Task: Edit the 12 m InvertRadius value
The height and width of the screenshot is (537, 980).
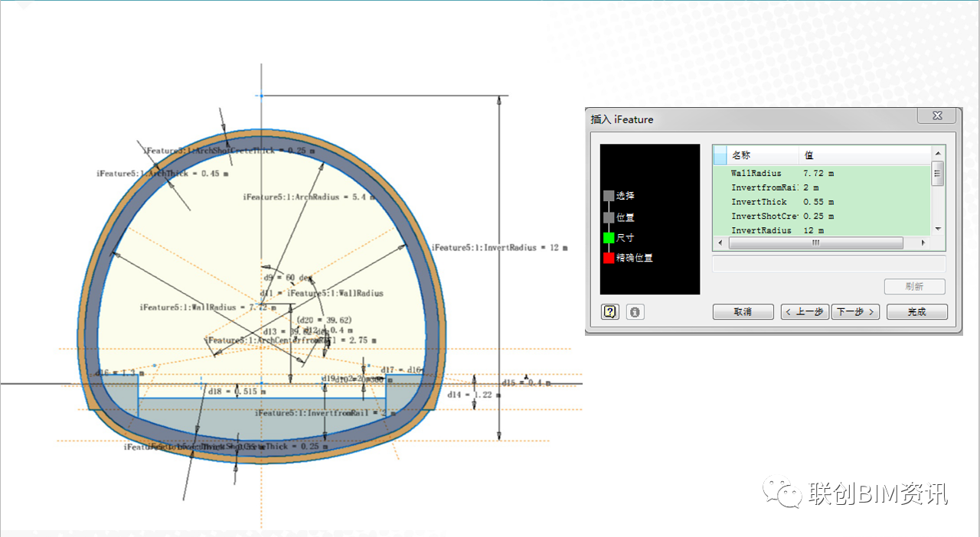Action: click(813, 230)
